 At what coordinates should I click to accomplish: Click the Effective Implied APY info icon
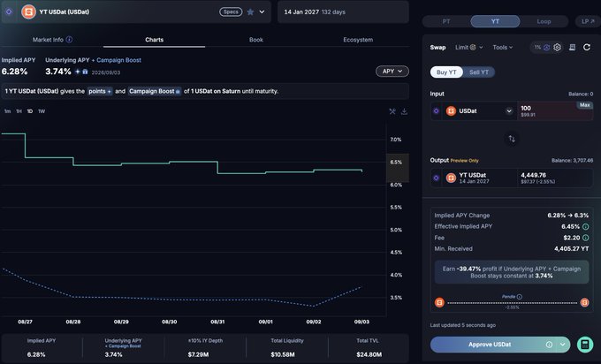click(x=586, y=226)
